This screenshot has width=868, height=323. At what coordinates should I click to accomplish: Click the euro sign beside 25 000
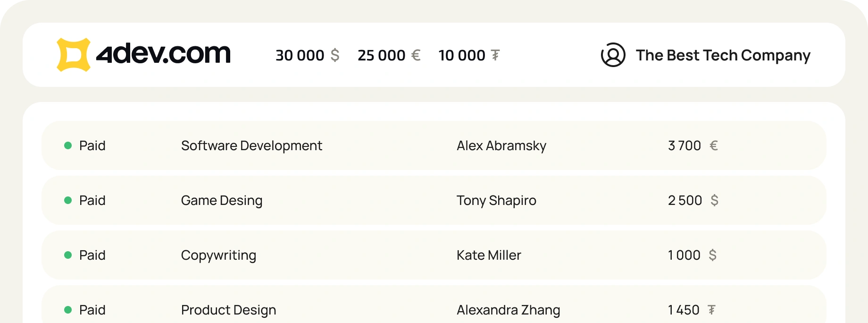point(416,55)
